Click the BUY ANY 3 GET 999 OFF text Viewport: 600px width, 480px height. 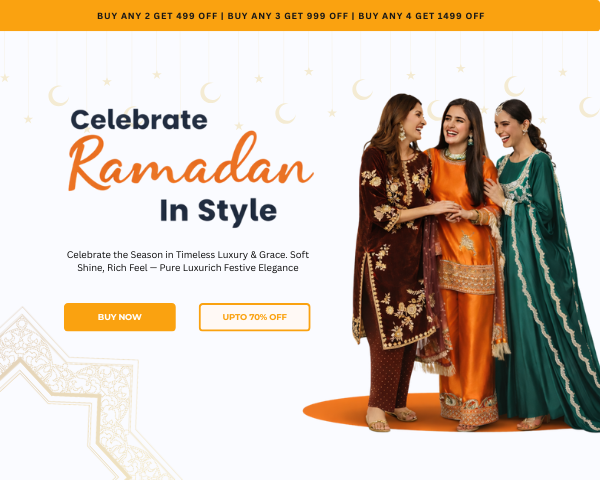288,16
